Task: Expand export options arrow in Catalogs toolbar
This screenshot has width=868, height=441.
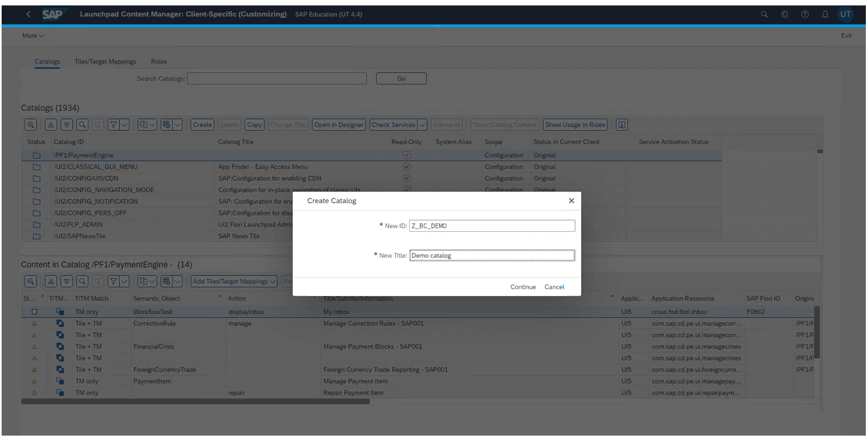Action: pyautogui.click(x=177, y=125)
